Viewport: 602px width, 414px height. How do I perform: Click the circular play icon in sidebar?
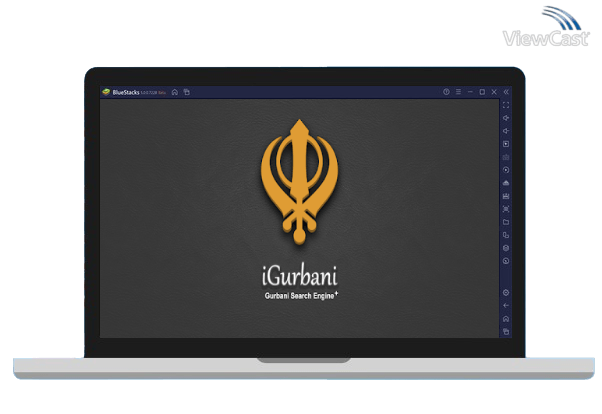pyautogui.click(x=506, y=170)
